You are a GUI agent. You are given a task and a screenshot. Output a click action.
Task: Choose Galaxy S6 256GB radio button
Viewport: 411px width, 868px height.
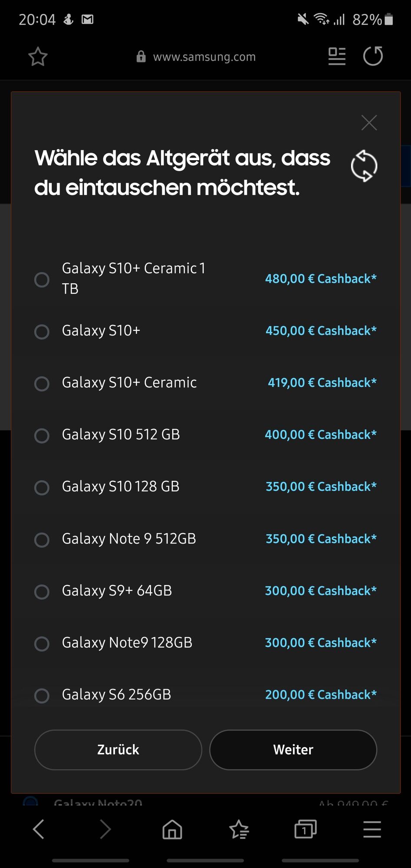click(x=42, y=696)
